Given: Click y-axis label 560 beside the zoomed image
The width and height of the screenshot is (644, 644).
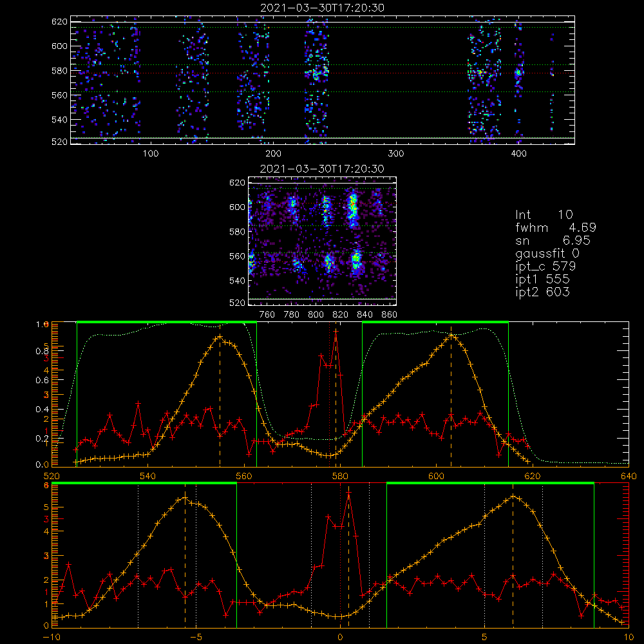Looking at the screenshot, I should pos(238,256).
